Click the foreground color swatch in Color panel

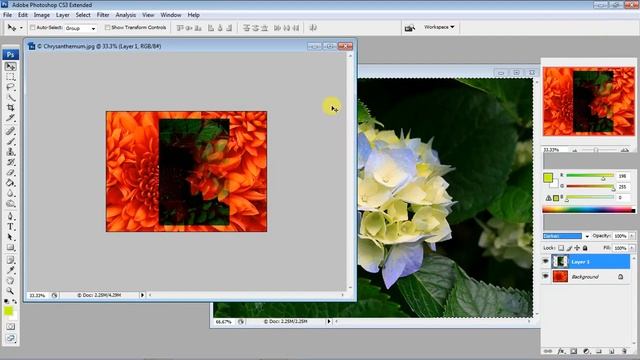pyautogui.click(x=548, y=178)
